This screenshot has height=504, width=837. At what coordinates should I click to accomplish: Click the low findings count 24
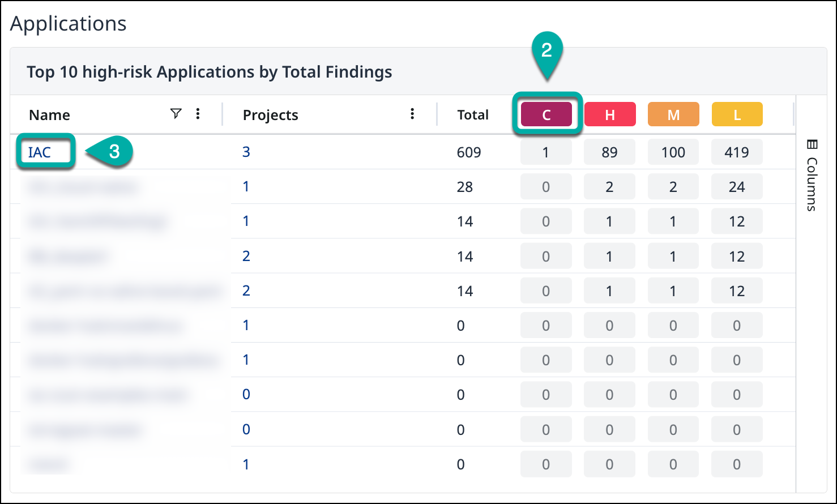pyautogui.click(x=737, y=187)
